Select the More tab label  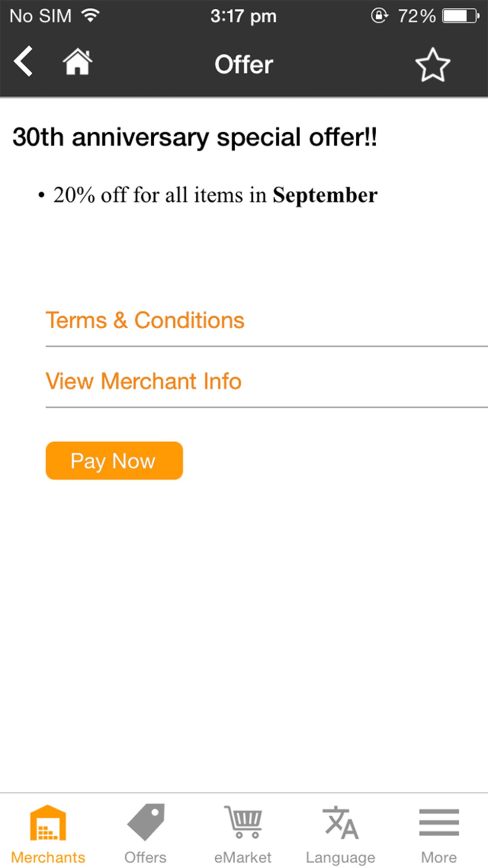pos(439,857)
